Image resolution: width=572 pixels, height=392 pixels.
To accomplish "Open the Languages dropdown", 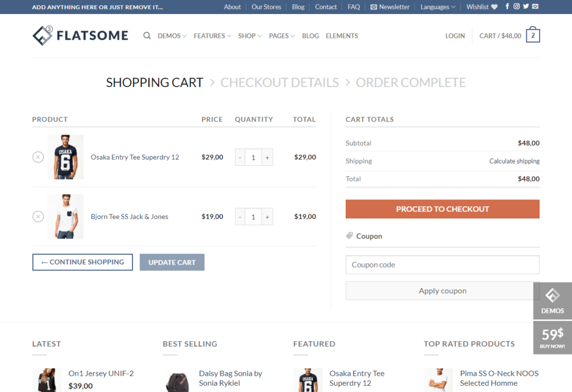I will 438,7.
